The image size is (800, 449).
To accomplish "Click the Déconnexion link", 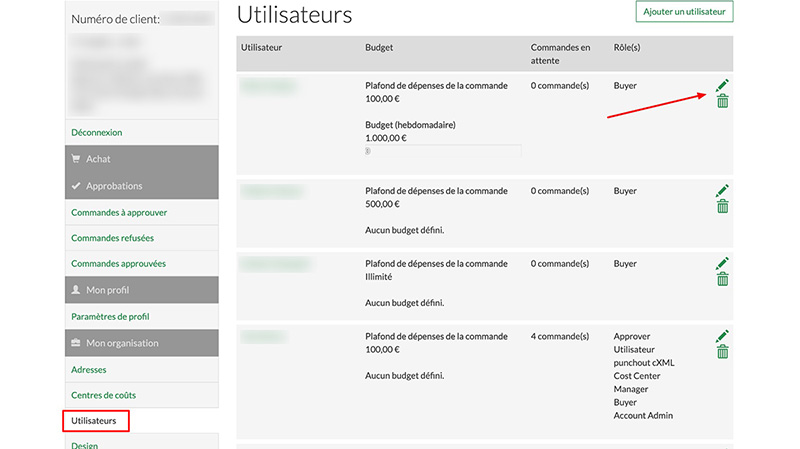I will tap(97, 132).
